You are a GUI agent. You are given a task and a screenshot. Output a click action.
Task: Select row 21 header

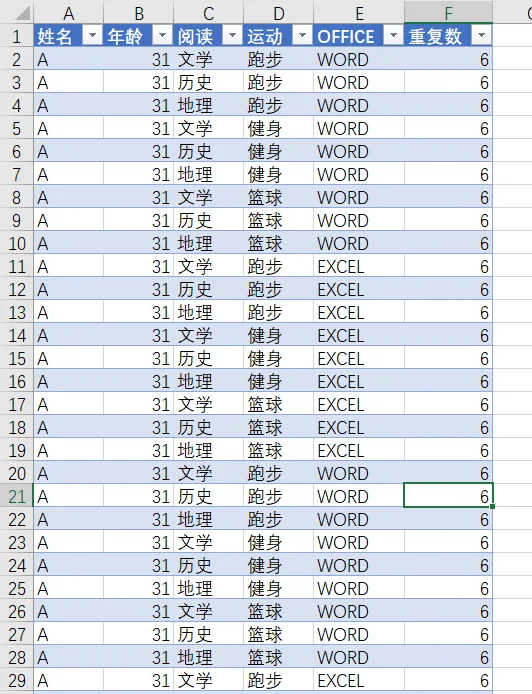pos(17,496)
